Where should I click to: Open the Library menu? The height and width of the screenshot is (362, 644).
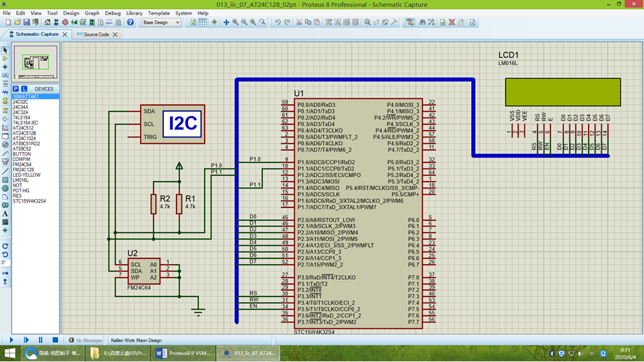pos(134,13)
